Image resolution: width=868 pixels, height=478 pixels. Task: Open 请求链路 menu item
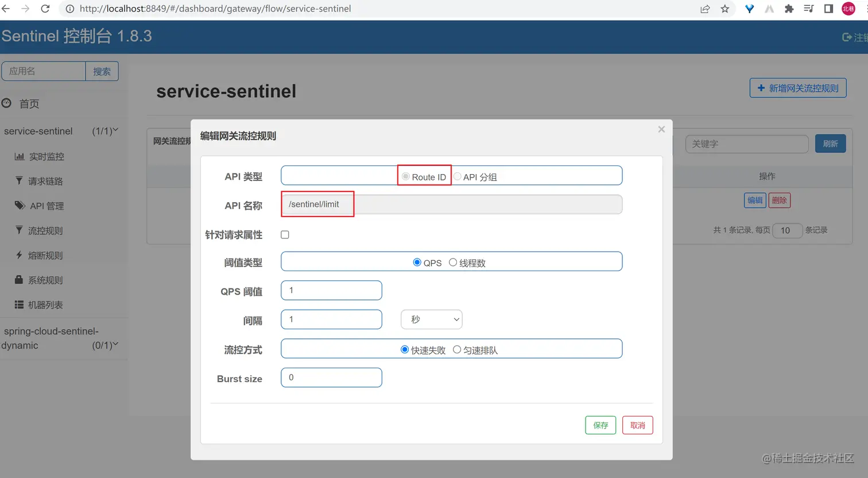coord(45,181)
